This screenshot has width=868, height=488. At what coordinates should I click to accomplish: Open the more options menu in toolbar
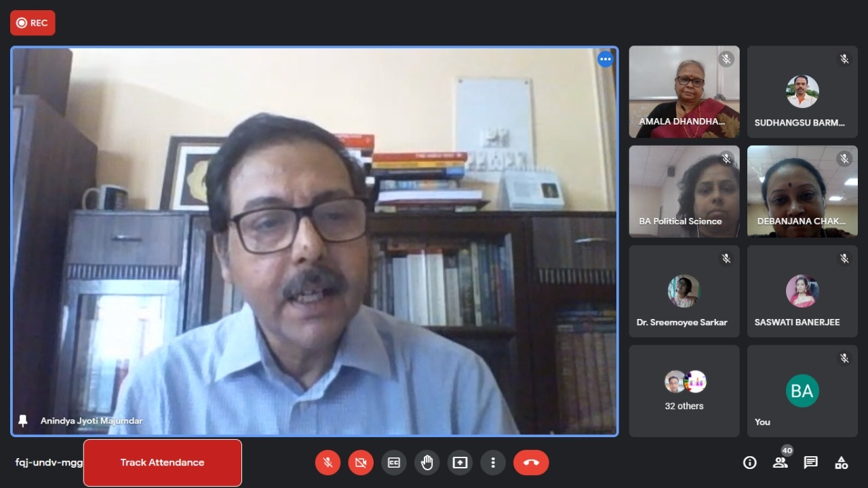click(493, 463)
